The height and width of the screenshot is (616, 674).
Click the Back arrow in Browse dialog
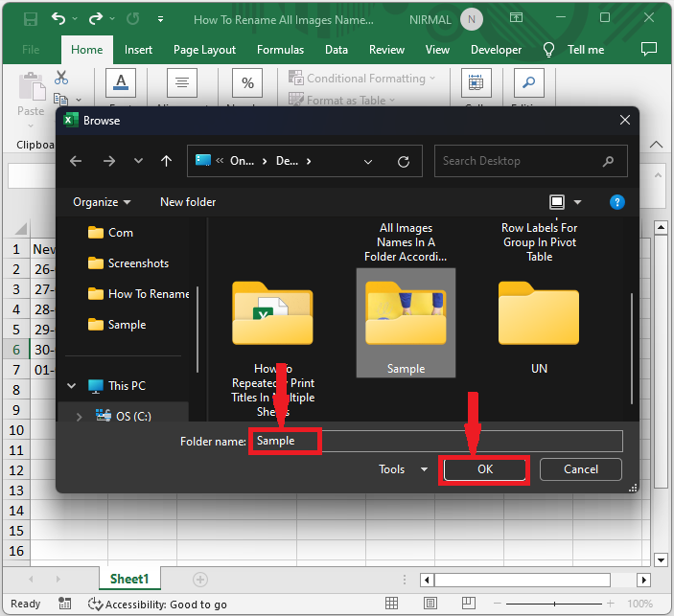coord(77,162)
